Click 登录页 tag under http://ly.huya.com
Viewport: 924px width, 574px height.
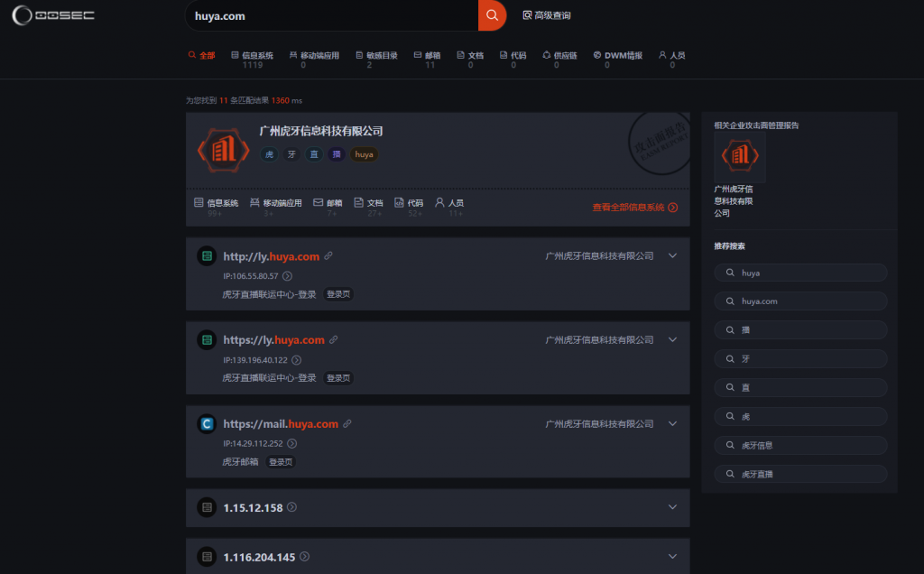point(338,294)
